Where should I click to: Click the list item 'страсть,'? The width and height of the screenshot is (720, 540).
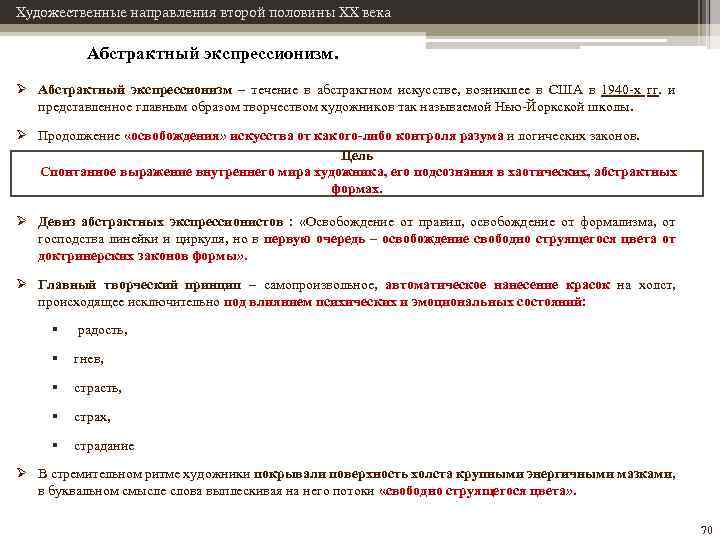pos(98,388)
